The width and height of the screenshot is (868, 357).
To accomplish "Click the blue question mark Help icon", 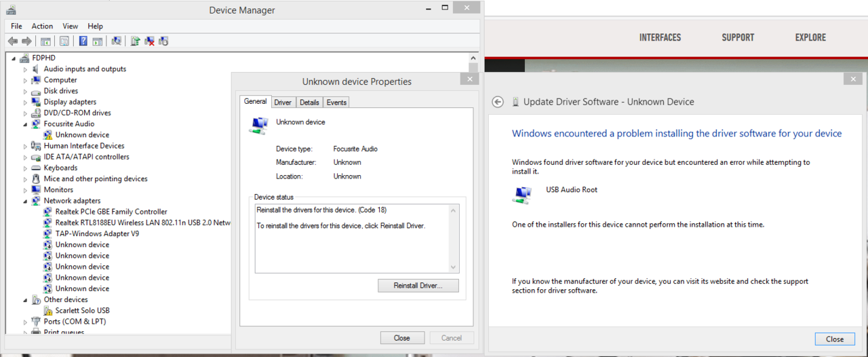I will (x=83, y=41).
